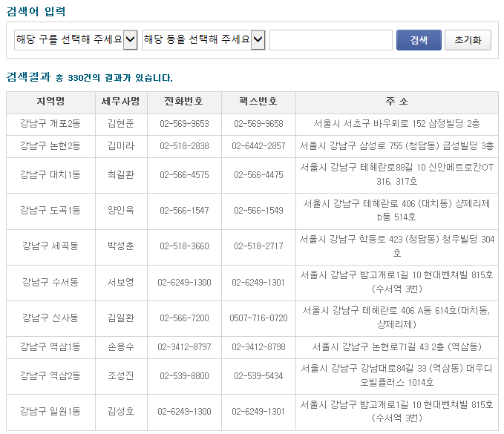Click fax number 02-569-9658
Image resolution: width=504 pixels, height=434 pixels.
click(258, 124)
